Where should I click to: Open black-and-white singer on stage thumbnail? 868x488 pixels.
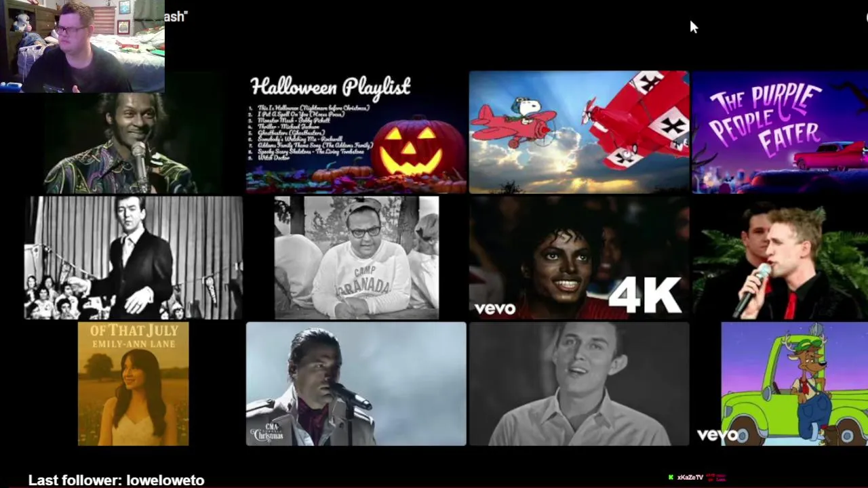(x=134, y=258)
